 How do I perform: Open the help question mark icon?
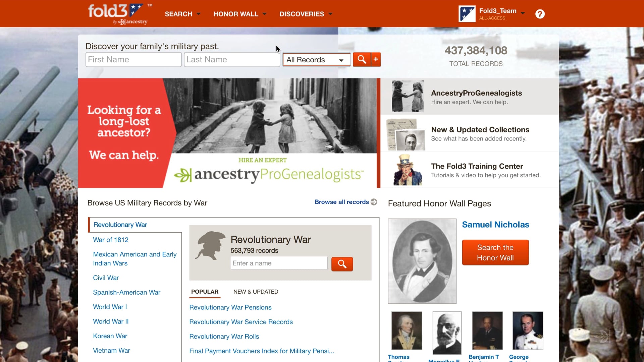point(540,14)
